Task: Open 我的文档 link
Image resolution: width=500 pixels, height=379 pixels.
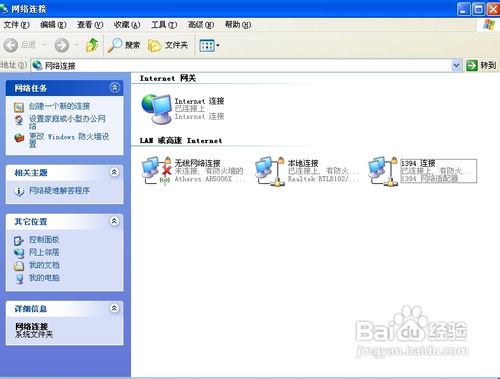Action: click(44, 265)
